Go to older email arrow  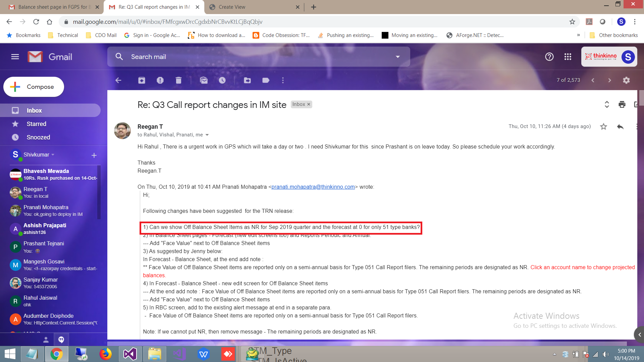click(x=609, y=80)
